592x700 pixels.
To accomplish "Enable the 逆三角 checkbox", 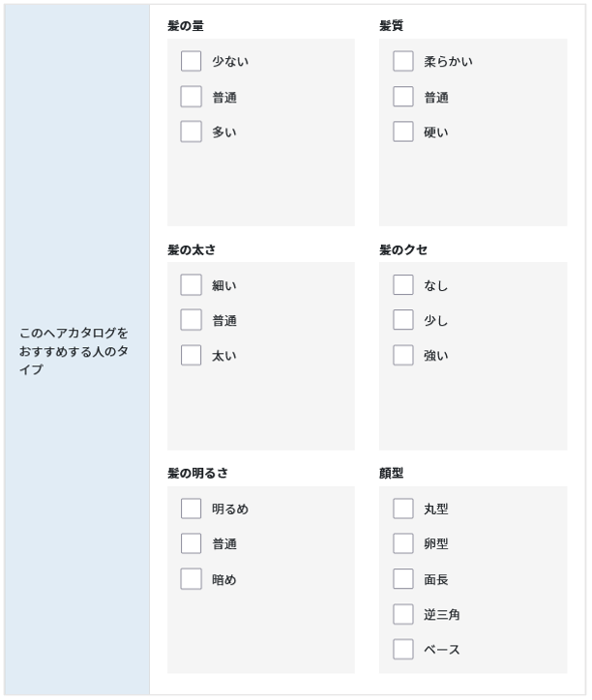I will [403, 614].
